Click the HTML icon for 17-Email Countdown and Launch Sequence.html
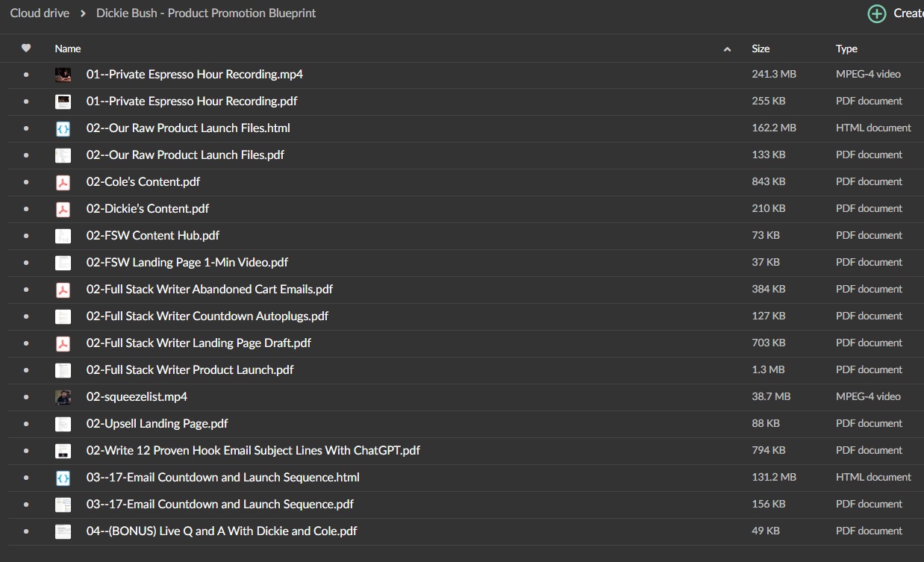The height and width of the screenshot is (562, 924). tap(63, 478)
